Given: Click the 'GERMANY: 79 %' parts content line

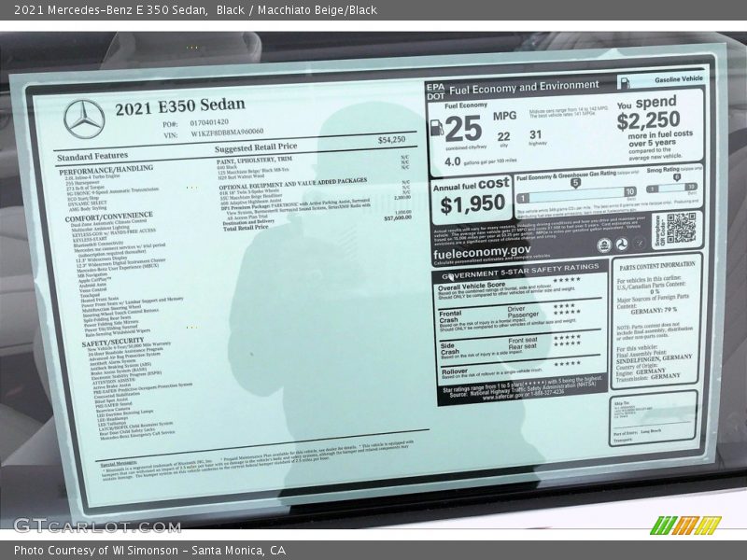Looking at the screenshot, I should coord(654,311).
